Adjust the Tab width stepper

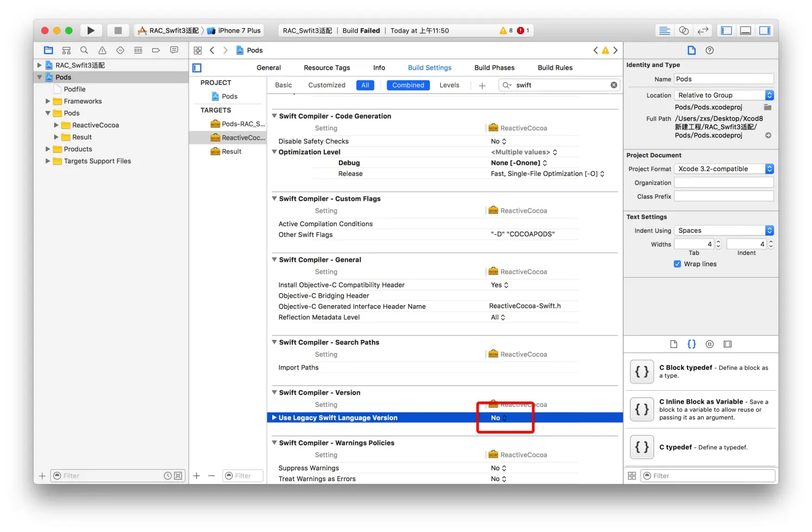[x=718, y=244]
